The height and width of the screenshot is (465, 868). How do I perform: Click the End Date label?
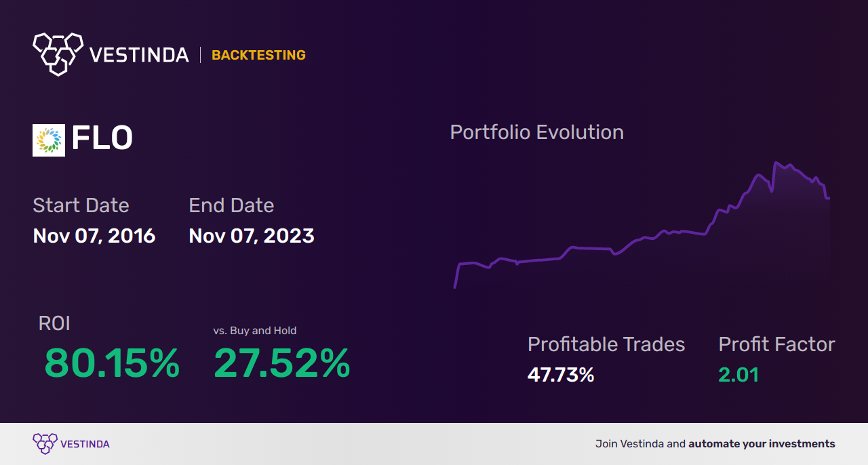click(231, 205)
